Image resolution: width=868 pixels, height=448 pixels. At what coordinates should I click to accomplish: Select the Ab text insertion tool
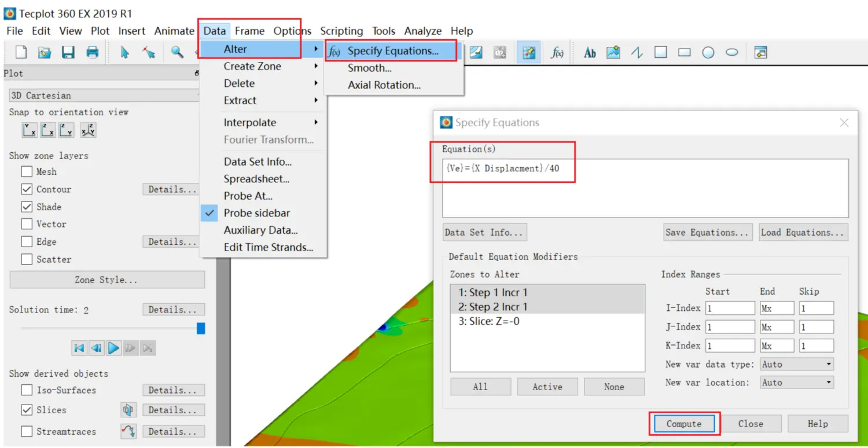(x=590, y=53)
